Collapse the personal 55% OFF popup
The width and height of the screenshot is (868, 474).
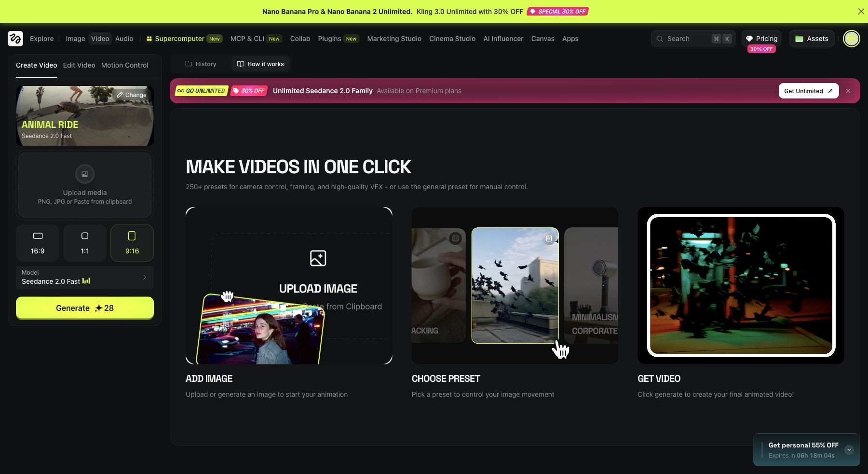coord(849,450)
